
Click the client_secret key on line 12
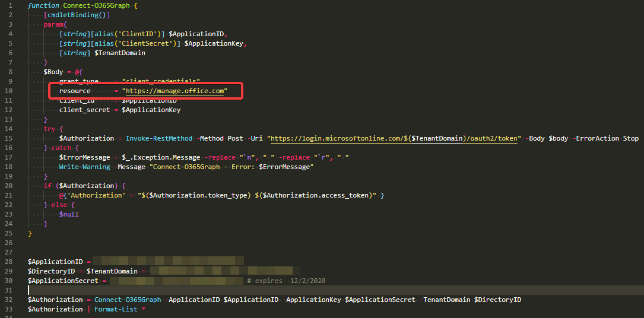click(84, 110)
